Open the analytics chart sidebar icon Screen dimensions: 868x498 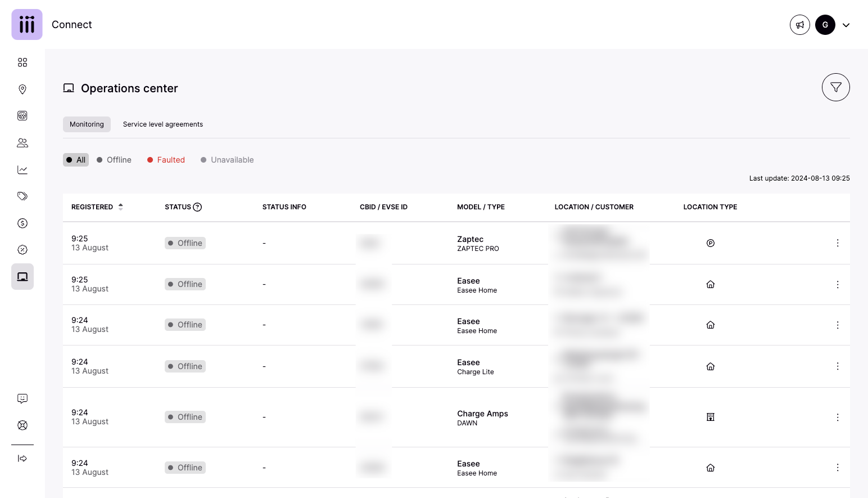[22, 170]
